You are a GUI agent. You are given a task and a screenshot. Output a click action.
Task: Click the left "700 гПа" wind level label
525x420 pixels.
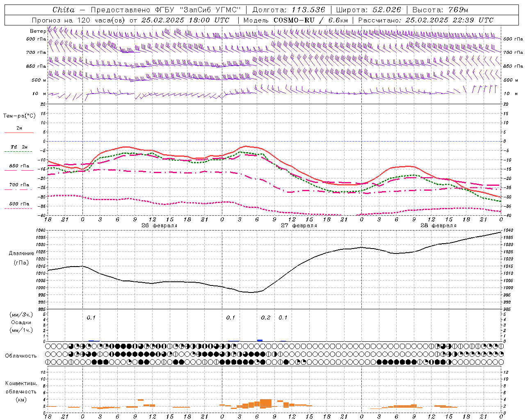tap(36, 52)
